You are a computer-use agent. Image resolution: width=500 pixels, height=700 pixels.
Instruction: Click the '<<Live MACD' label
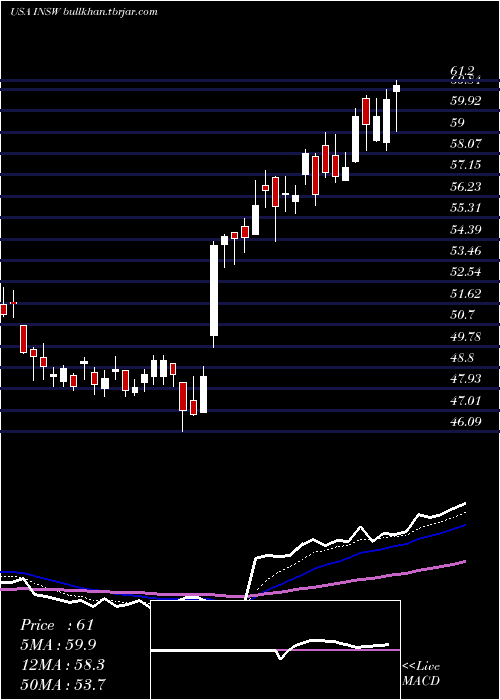click(x=421, y=674)
